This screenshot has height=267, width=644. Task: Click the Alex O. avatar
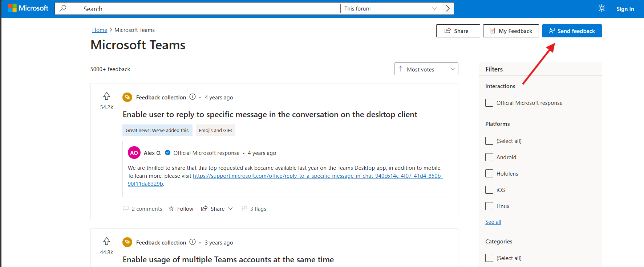(134, 153)
